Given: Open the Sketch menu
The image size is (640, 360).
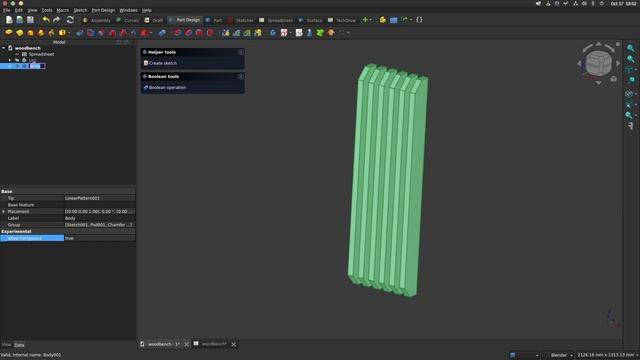Looking at the screenshot, I should click(x=80, y=10).
